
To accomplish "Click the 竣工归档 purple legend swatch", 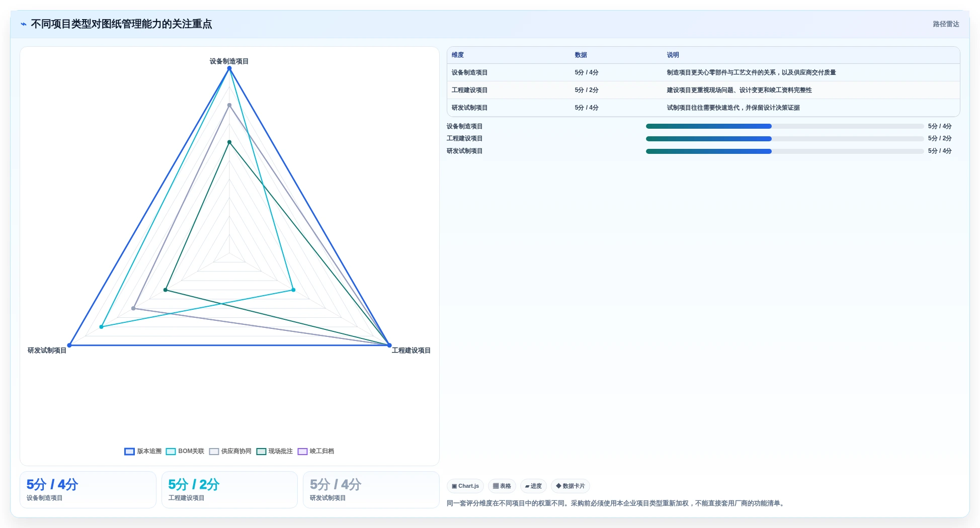I will 302,452.
